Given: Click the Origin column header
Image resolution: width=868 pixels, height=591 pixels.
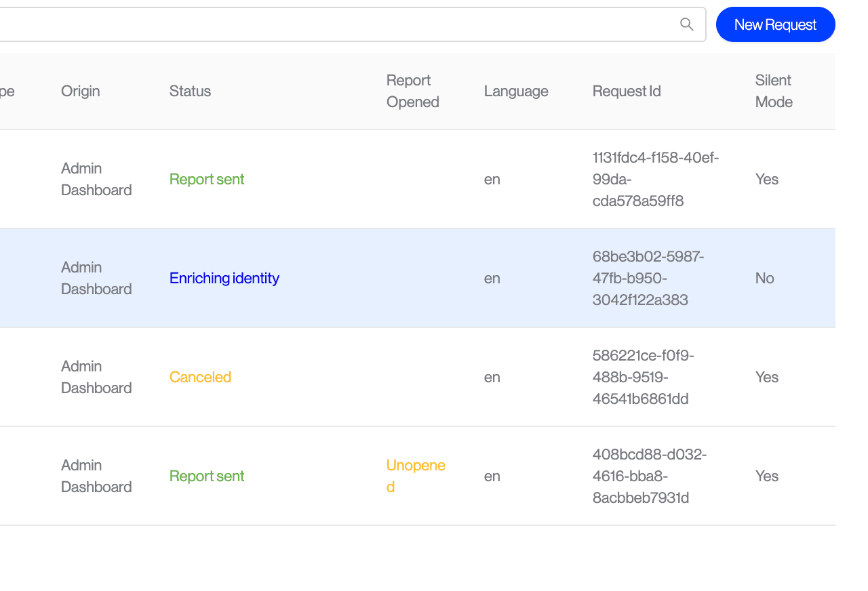Looking at the screenshot, I should click(x=80, y=91).
